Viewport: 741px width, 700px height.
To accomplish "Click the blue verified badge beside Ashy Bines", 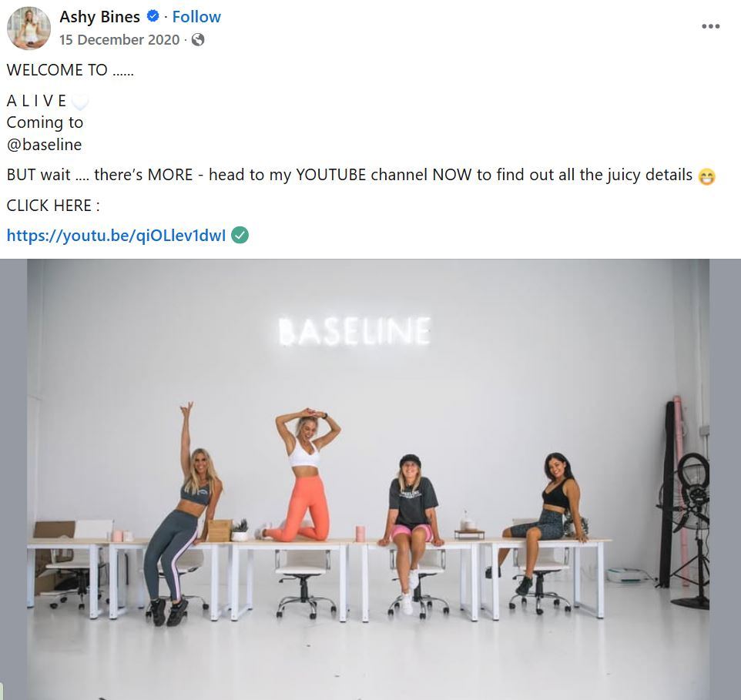I will pos(153,16).
